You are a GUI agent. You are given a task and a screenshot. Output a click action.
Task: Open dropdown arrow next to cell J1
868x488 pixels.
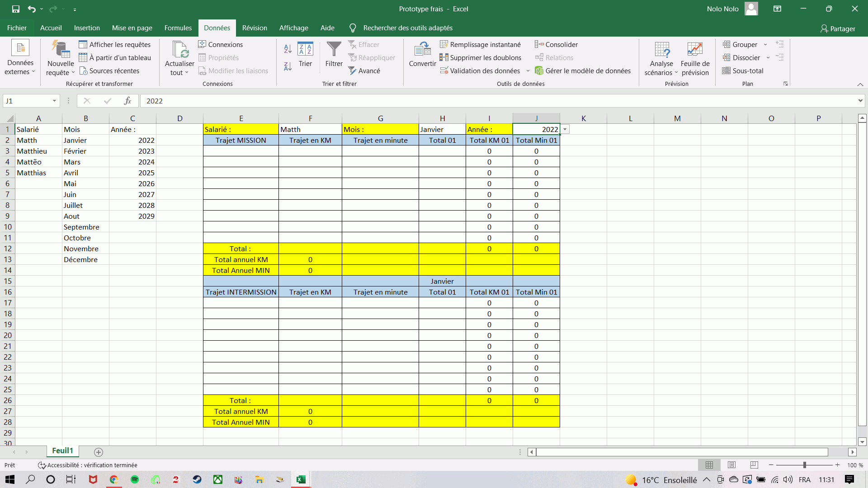tap(565, 130)
